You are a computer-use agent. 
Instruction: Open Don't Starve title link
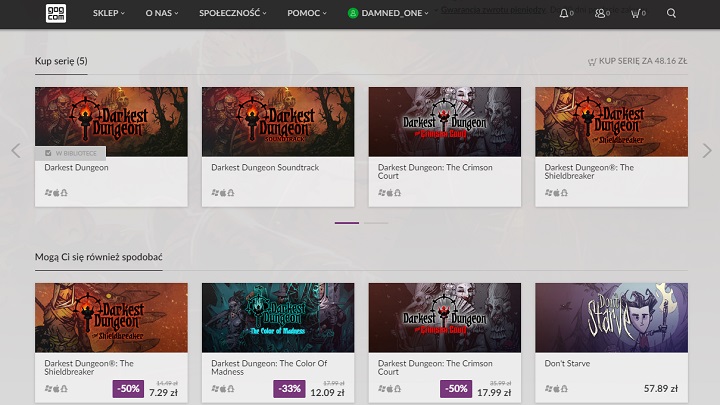pyautogui.click(x=567, y=364)
